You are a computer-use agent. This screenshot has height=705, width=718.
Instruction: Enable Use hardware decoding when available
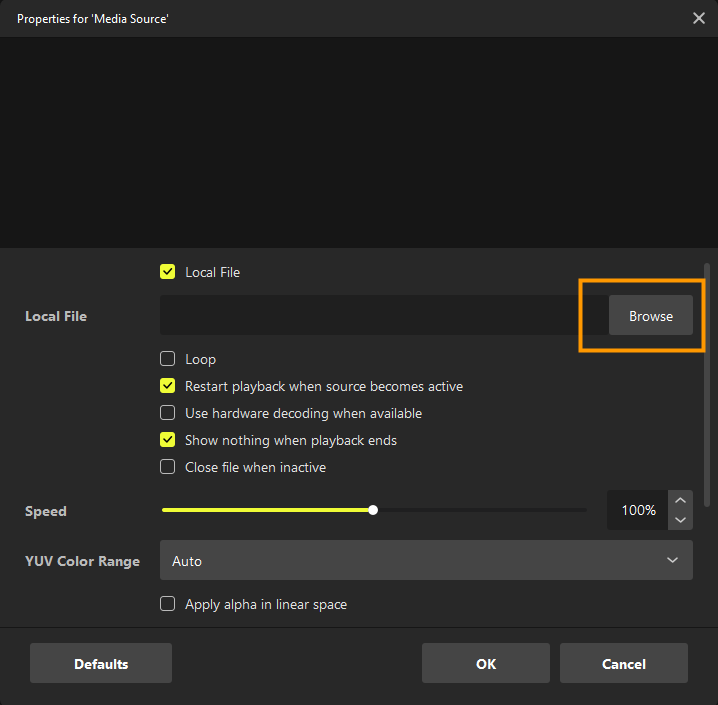tap(168, 413)
